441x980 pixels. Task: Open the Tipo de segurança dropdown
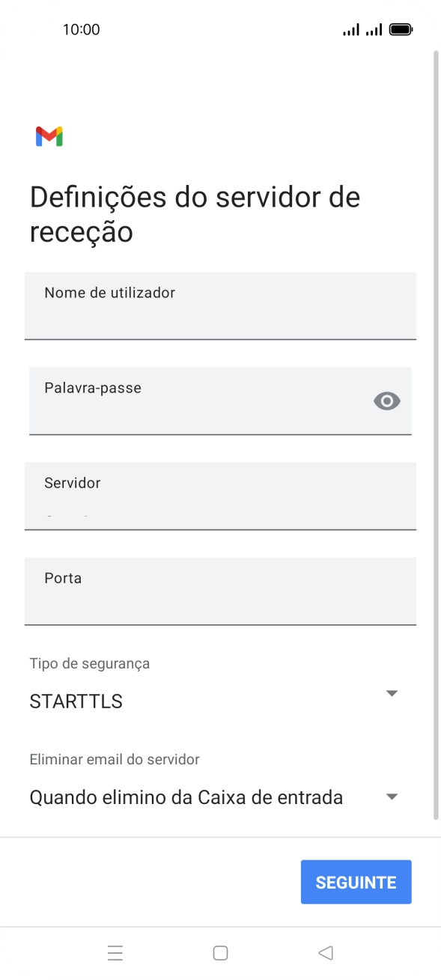coord(392,693)
